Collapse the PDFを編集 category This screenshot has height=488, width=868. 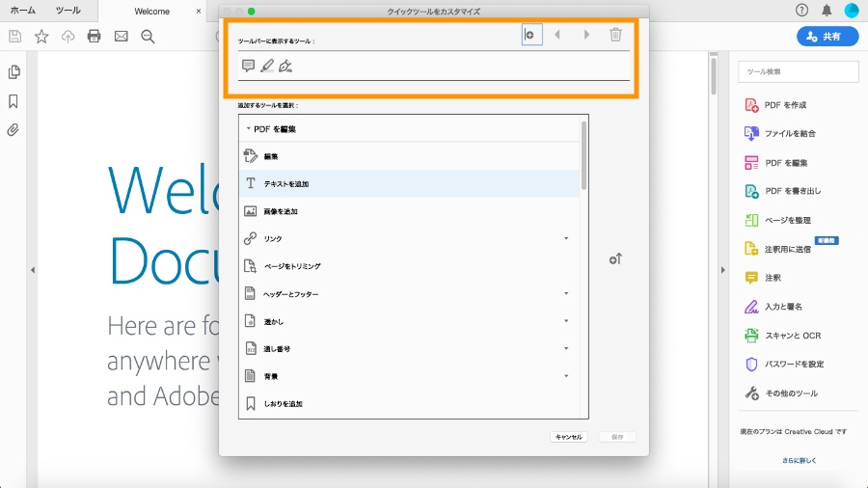click(248, 129)
